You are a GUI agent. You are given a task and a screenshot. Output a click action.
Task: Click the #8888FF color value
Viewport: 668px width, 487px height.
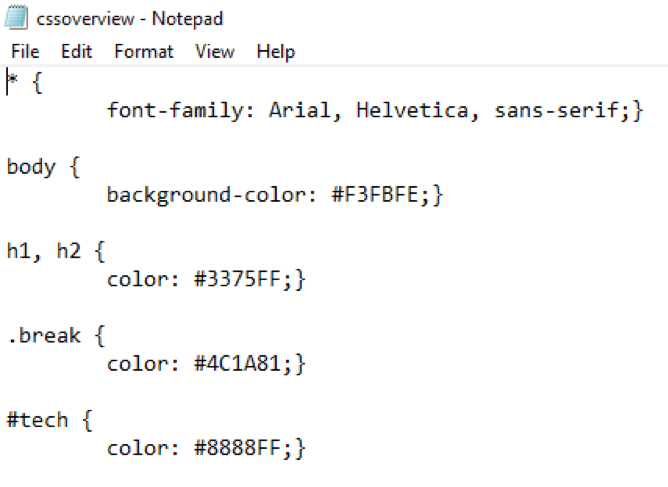[237, 448]
